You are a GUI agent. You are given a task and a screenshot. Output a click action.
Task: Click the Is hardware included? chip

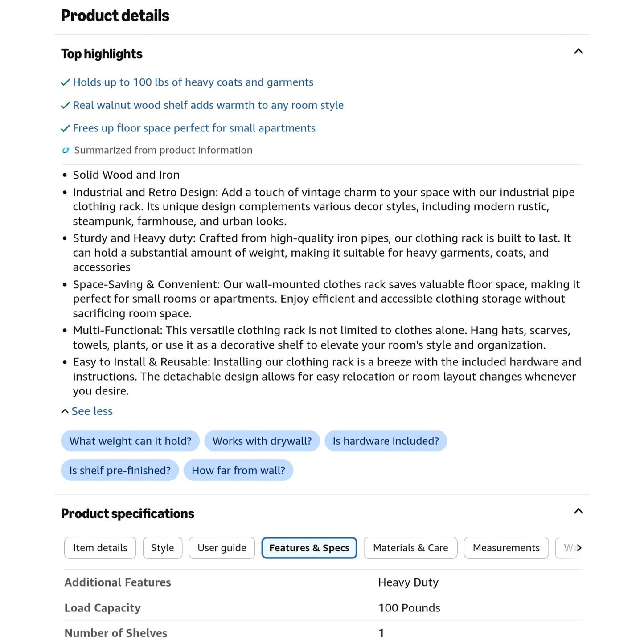tap(386, 441)
